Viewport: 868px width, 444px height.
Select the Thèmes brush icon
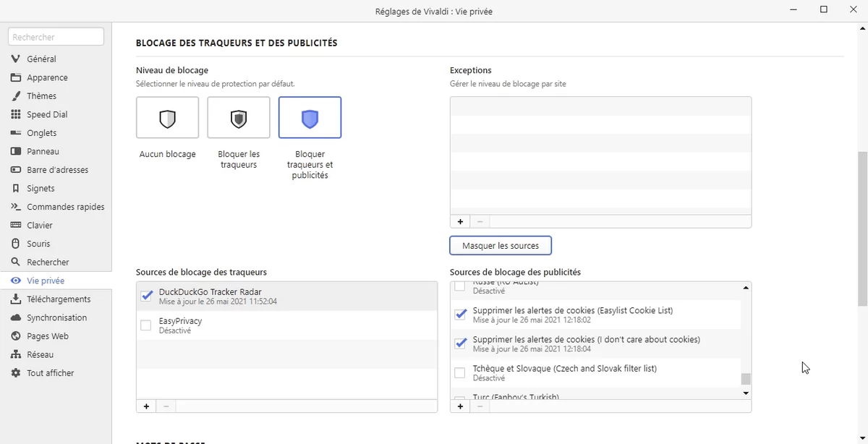(16, 96)
